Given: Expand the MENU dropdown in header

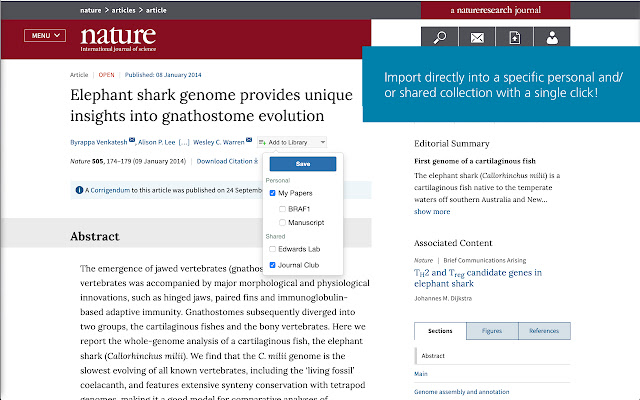Looking at the screenshot, I should tap(46, 35).
